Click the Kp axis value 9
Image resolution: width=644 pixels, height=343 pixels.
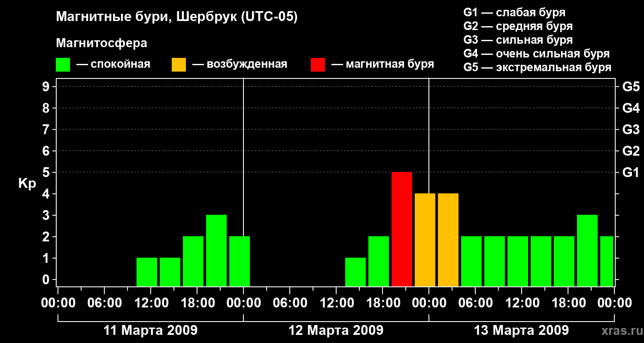(x=47, y=87)
